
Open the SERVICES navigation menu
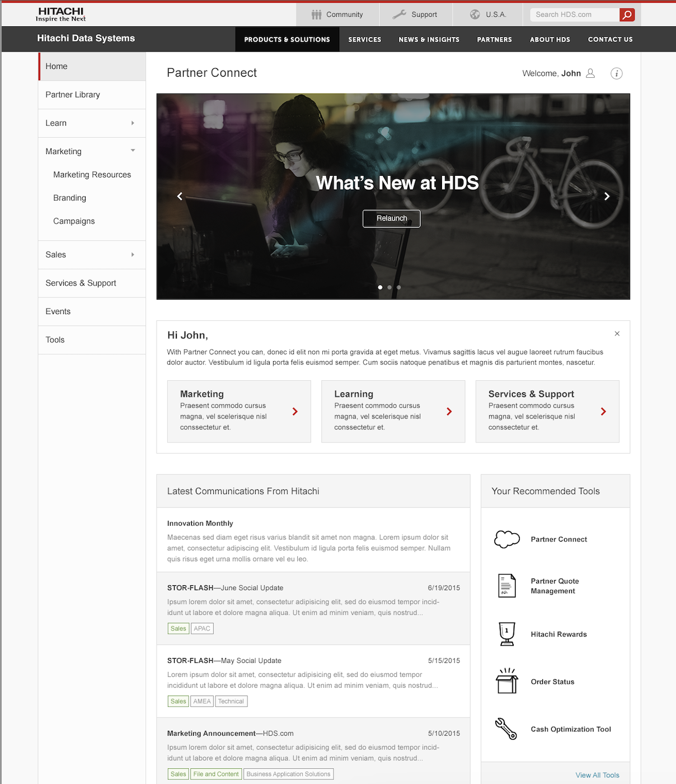[x=364, y=39]
